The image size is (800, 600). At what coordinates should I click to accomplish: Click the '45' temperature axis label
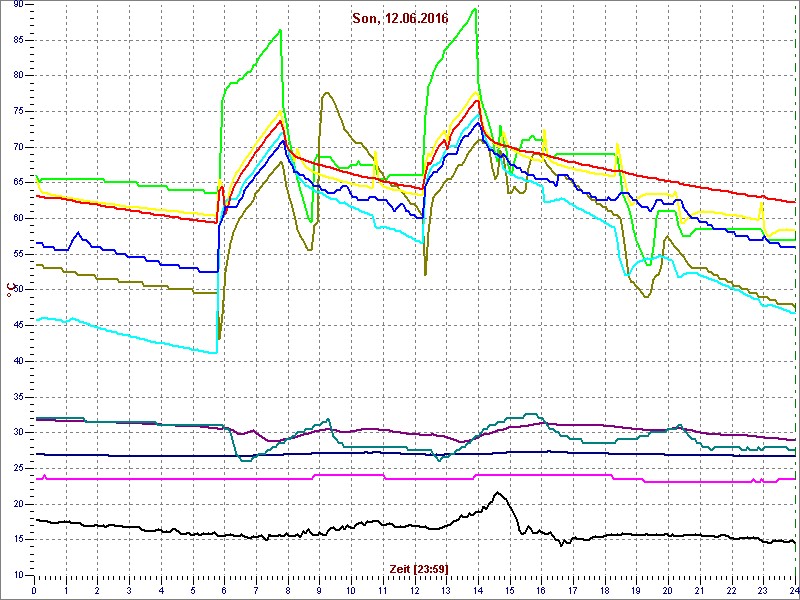(18, 326)
